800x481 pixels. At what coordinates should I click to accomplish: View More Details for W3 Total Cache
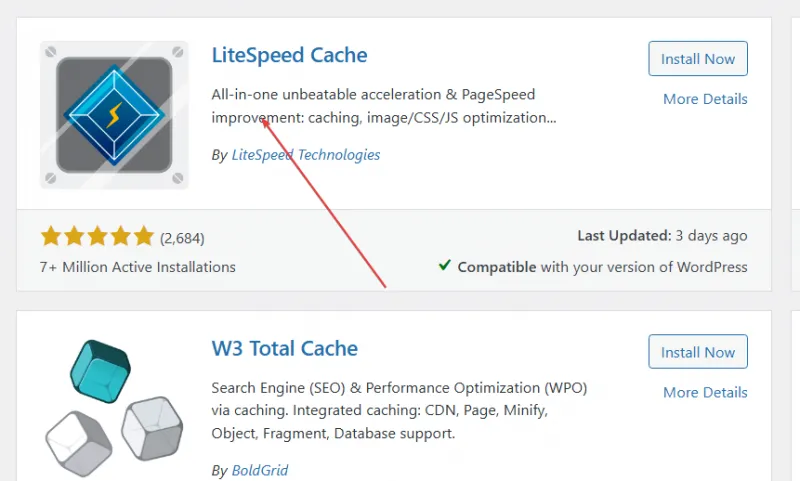[x=705, y=392]
